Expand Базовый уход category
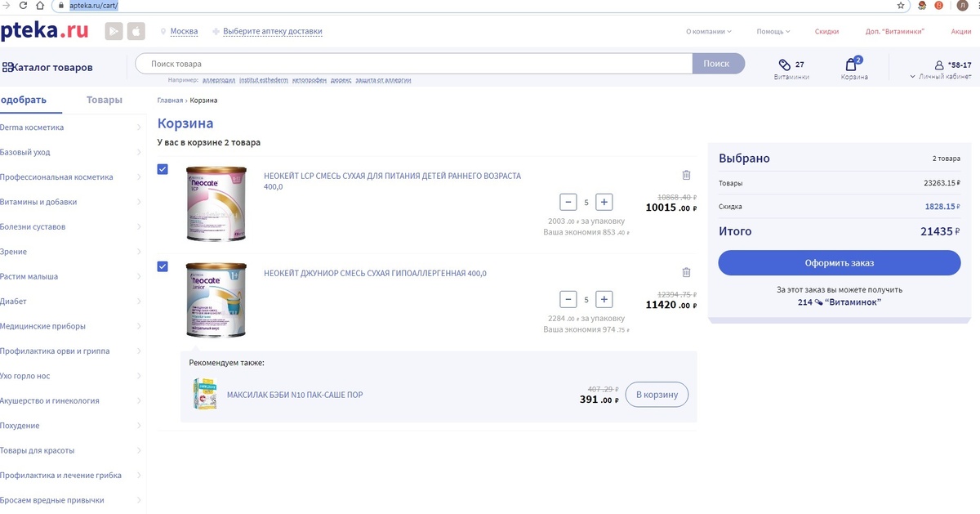980x514 pixels. click(140, 152)
